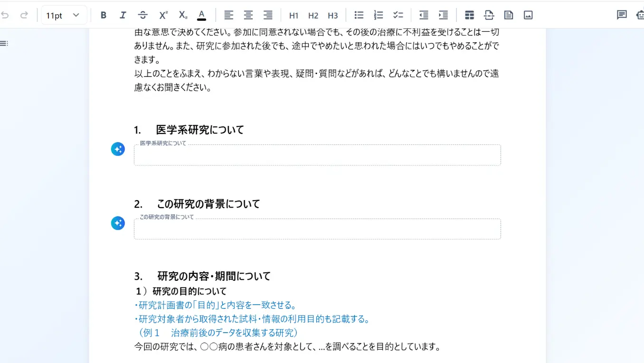Open the 11pt font size dropdown
Screen dimensions: 644x363
64,15
